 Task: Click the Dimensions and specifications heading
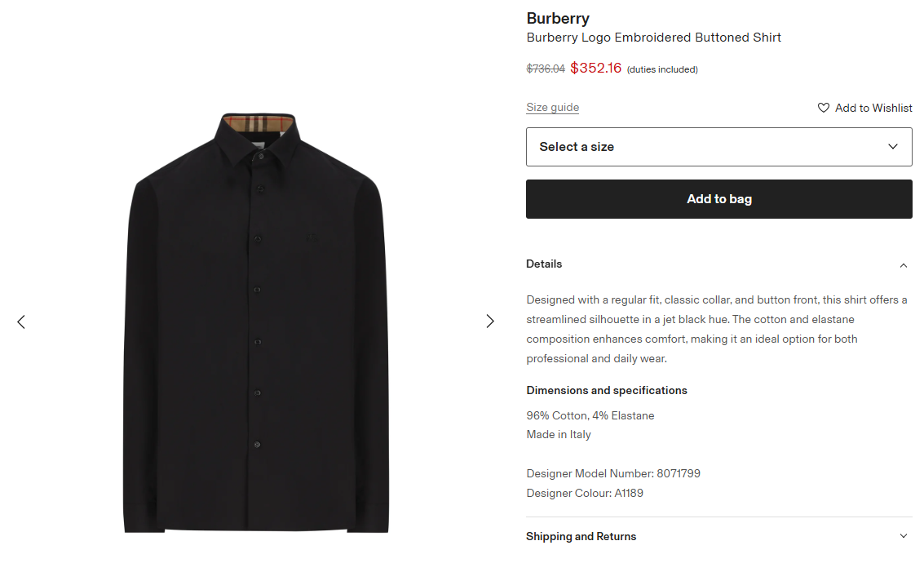tap(607, 390)
